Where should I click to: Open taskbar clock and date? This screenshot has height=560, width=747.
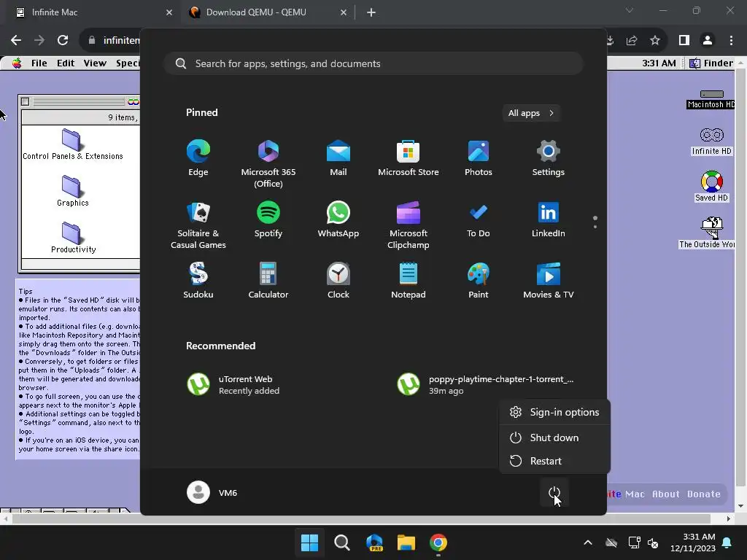693,542
